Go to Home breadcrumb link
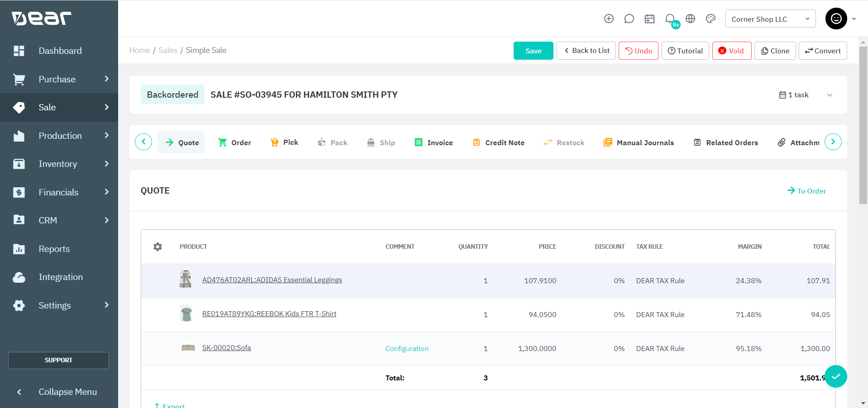Image resolution: width=868 pixels, height=408 pixels. (140, 50)
